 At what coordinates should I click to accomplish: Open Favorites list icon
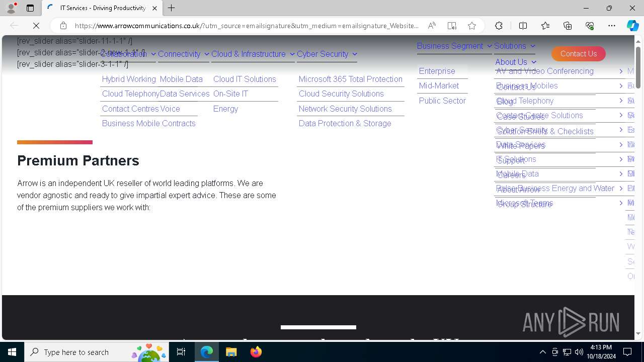tap(545, 26)
